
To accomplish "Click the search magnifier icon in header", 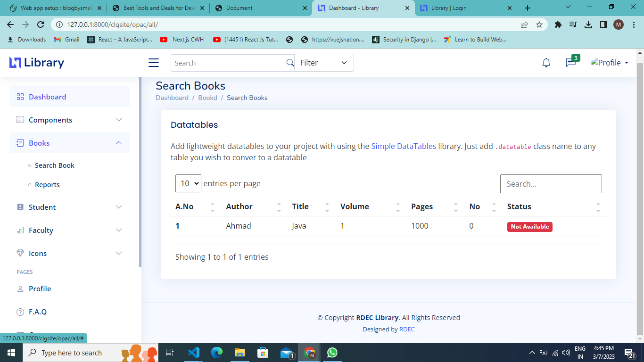I will [x=290, y=63].
